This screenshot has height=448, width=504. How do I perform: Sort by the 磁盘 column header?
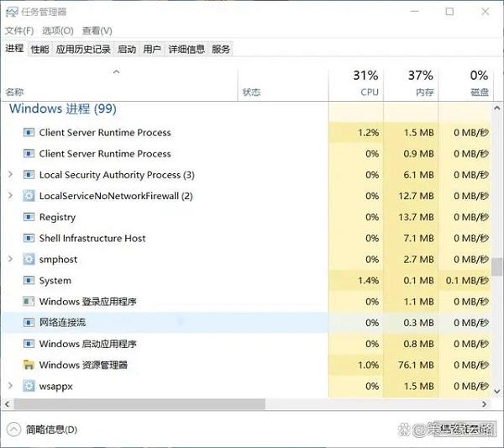[x=465, y=85]
